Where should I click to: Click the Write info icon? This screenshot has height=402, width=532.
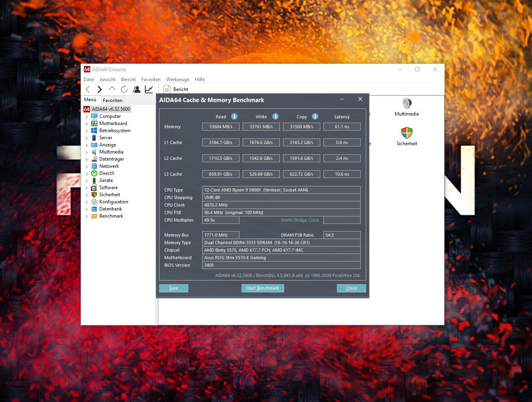click(x=275, y=116)
